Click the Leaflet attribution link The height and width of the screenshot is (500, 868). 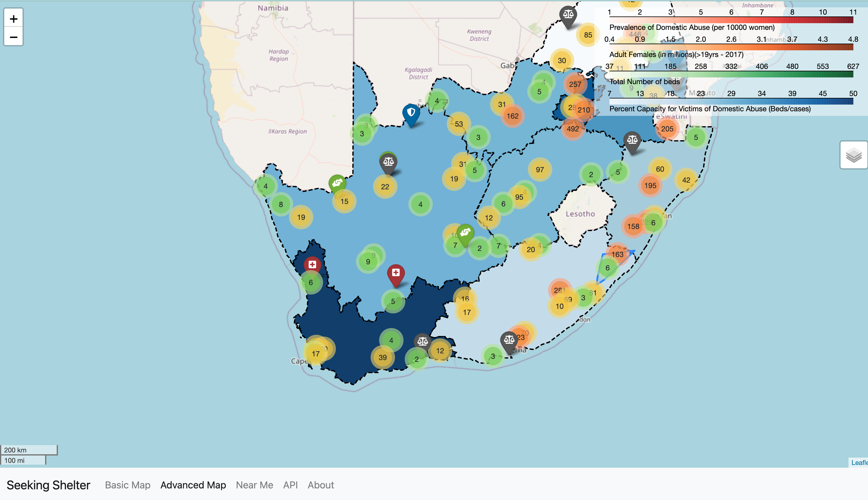[x=859, y=462]
